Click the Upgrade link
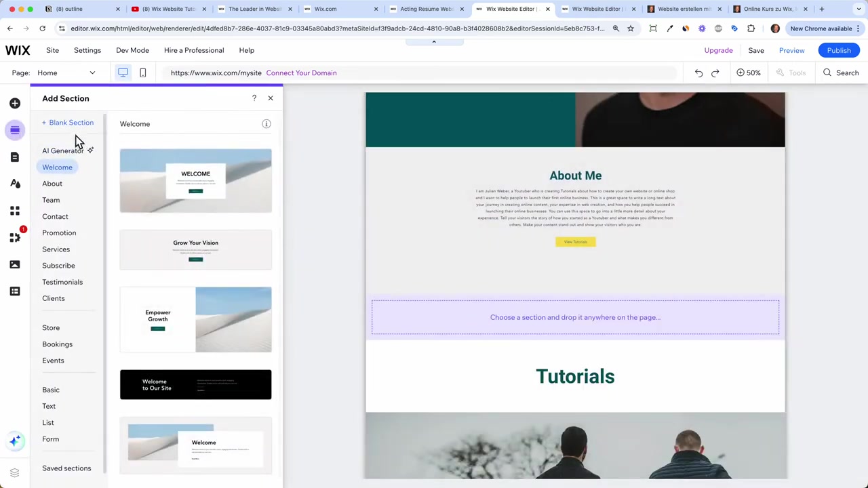868x488 pixels. [x=718, y=50]
